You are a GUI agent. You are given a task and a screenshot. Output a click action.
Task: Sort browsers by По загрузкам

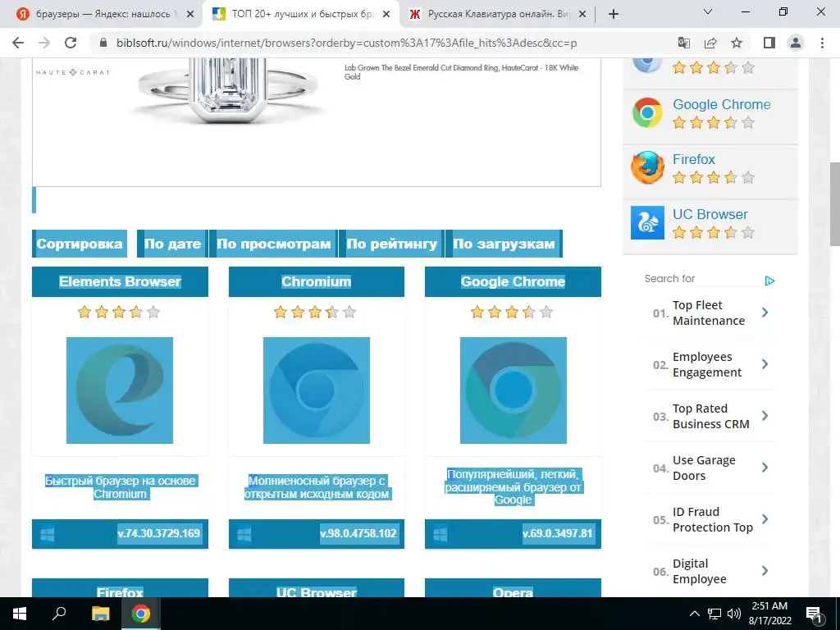504,244
